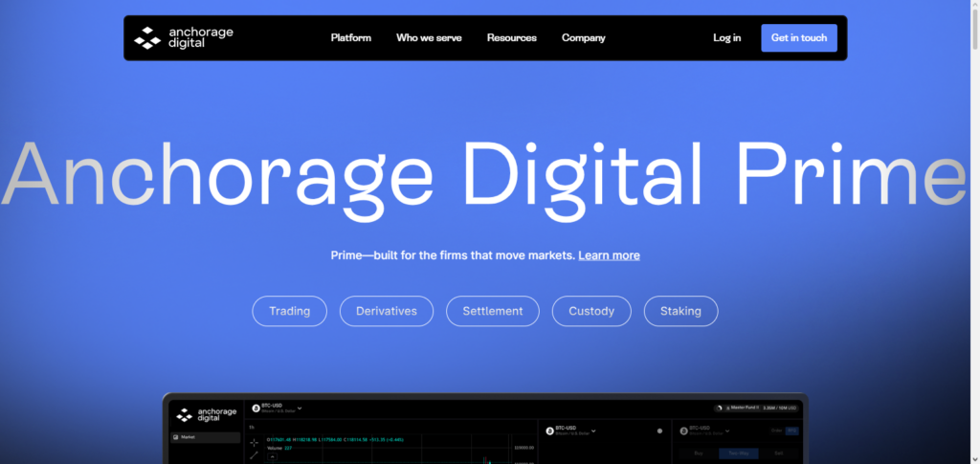Click the page scrollbar thumb

(974, 30)
